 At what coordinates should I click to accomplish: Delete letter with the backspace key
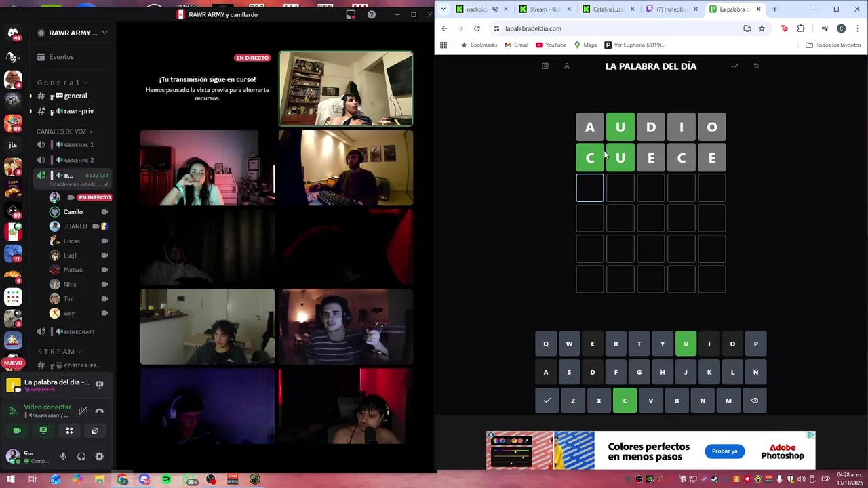pyautogui.click(x=754, y=401)
